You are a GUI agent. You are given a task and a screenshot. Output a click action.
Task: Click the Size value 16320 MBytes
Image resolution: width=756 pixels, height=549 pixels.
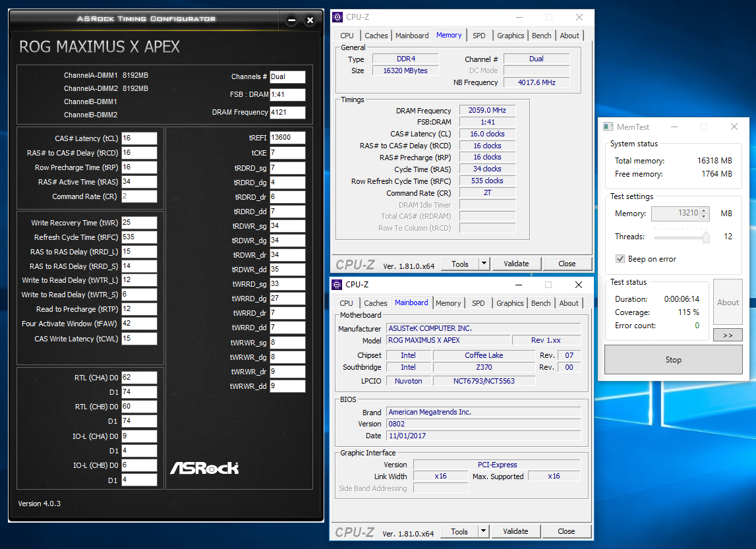405,71
